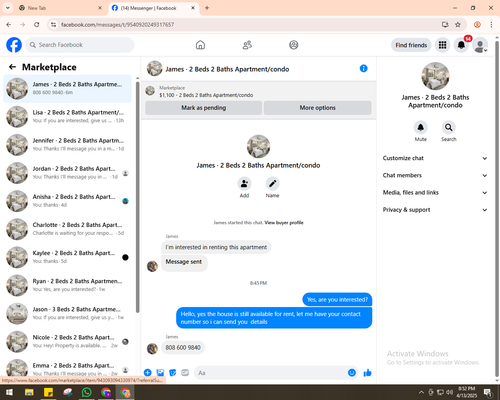Mute this conversation via bell icon
This screenshot has width=500, height=400.
(x=421, y=127)
